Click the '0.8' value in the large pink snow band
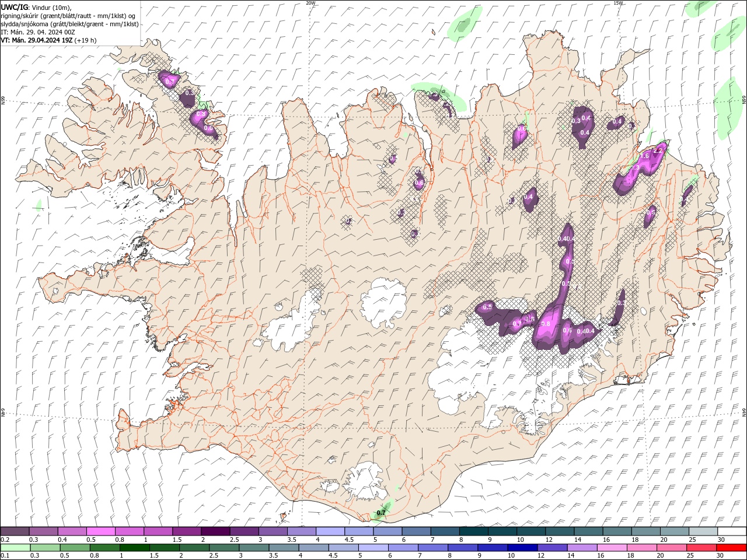 click(546, 324)
